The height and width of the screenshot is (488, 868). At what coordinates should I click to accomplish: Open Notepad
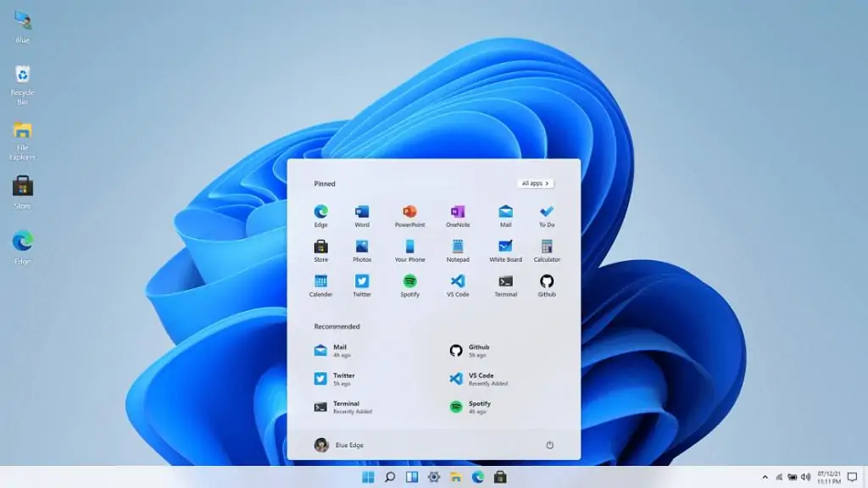coord(458,250)
